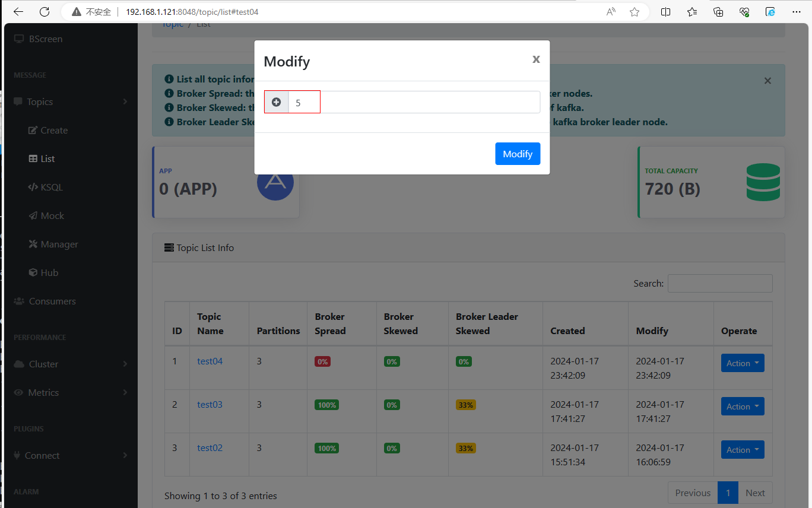Open the Mock message page

coord(52,216)
